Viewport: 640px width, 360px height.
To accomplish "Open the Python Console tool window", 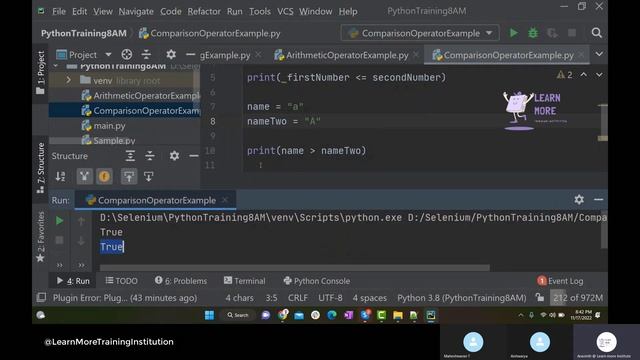I will pyautogui.click(x=317, y=281).
